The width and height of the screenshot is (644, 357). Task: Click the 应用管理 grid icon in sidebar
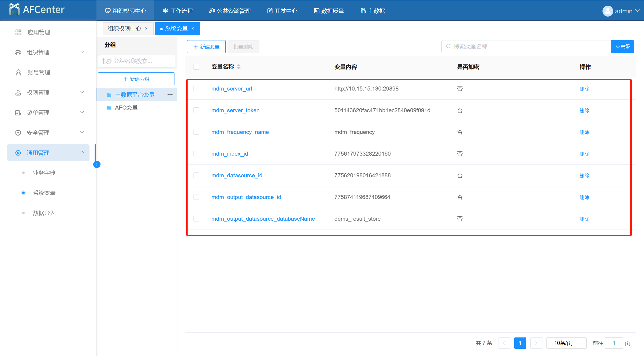coord(18,32)
